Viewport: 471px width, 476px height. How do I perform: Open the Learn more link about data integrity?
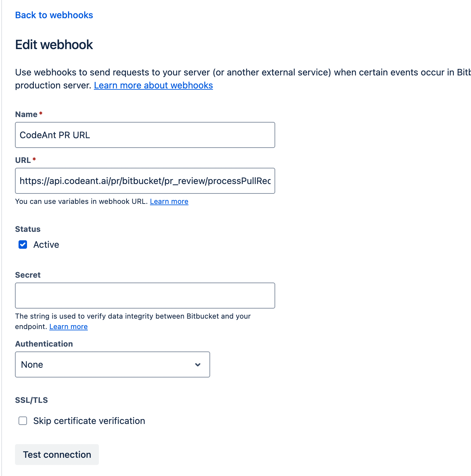tap(68, 326)
